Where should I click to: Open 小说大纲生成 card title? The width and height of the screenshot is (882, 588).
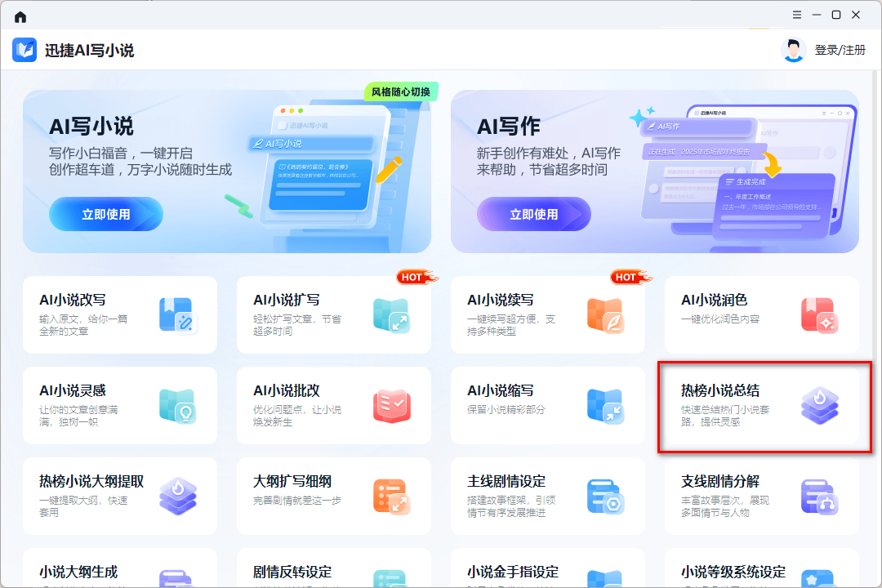tap(78, 572)
